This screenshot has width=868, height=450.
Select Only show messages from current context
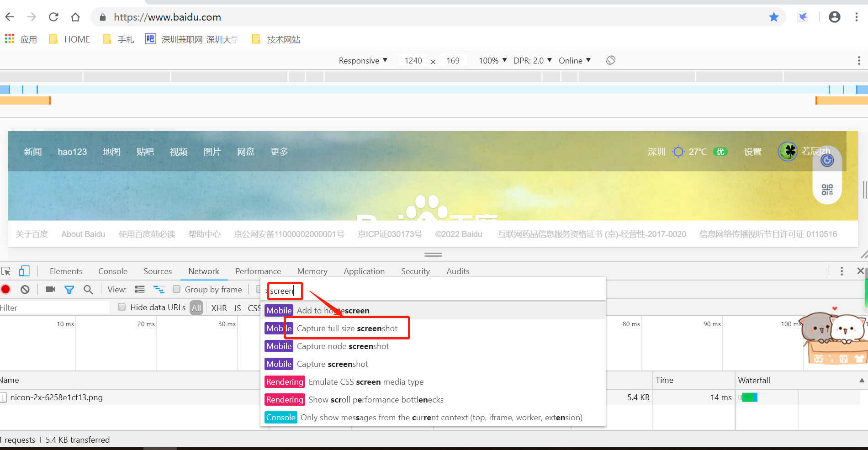click(x=433, y=418)
